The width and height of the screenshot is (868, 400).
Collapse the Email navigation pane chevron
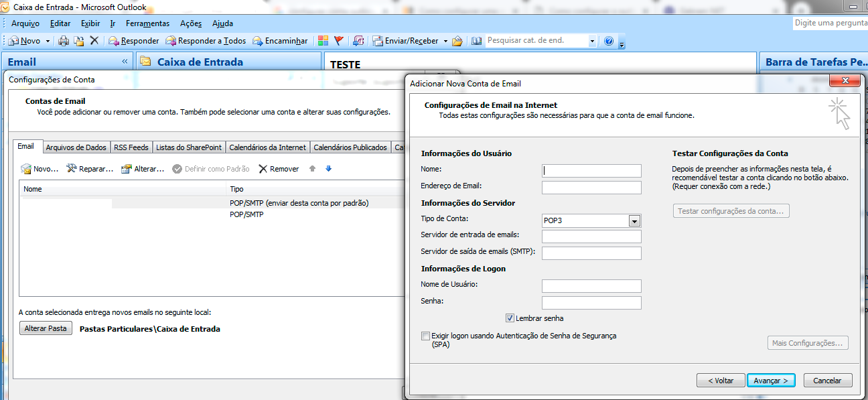(125, 62)
